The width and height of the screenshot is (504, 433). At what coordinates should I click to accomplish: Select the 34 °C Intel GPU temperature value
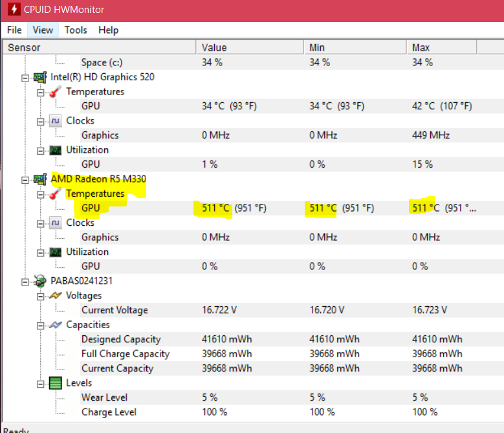[x=229, y=106]
